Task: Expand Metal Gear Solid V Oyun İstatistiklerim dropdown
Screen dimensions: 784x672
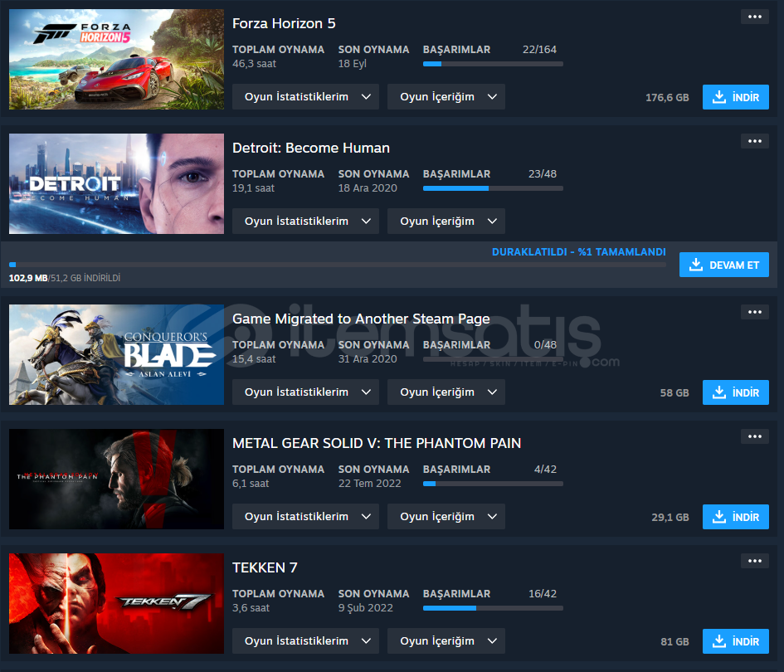Action: pyautogui.click(x=305, y=517)
